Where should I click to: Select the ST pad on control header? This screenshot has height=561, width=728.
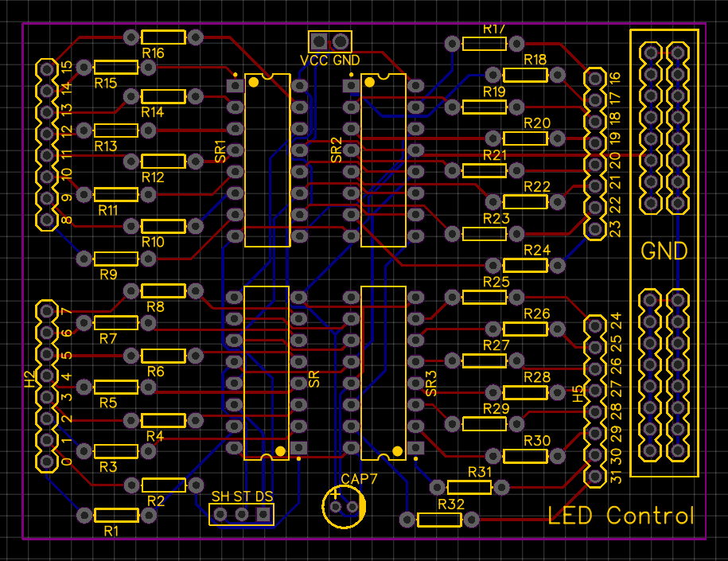[x=241, y=514]
